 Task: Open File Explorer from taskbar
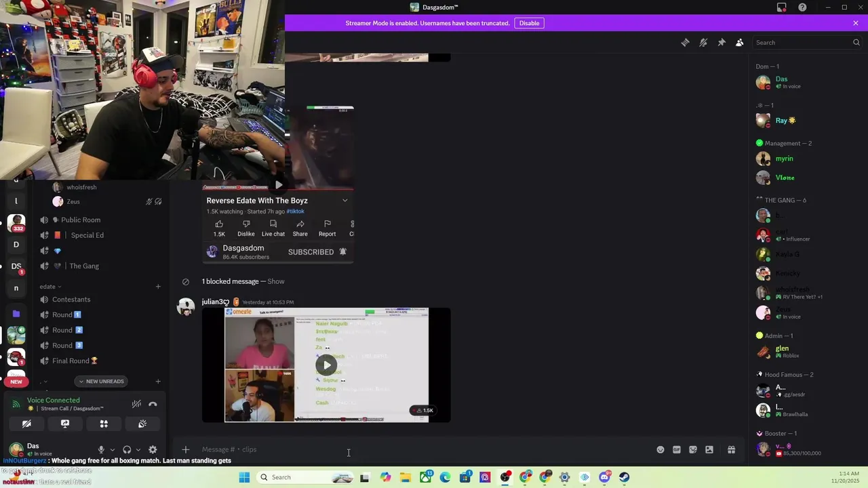click(406, 477)
